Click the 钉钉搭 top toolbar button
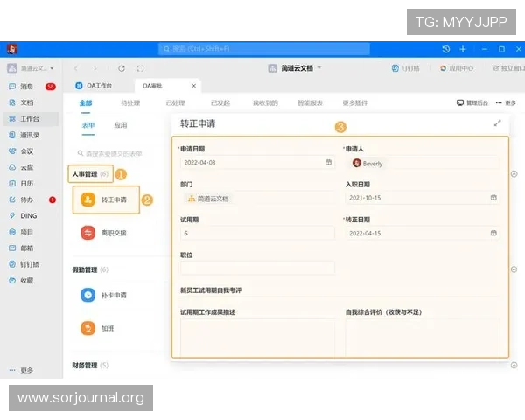 [406, 68]
